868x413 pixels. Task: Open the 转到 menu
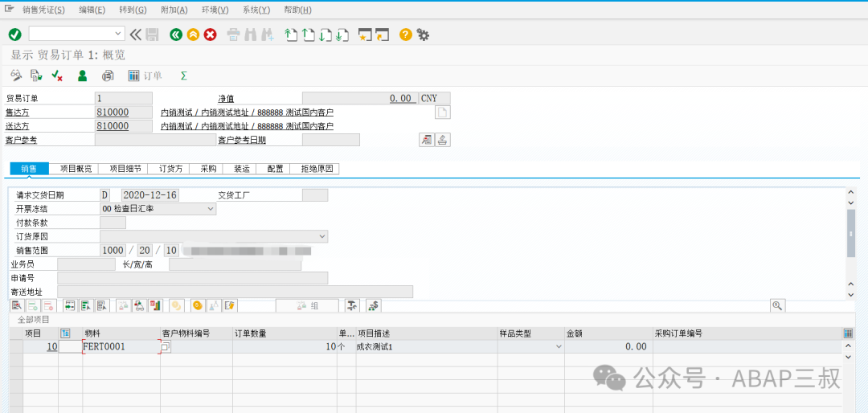pyautogui.click(x=133, y=10)
